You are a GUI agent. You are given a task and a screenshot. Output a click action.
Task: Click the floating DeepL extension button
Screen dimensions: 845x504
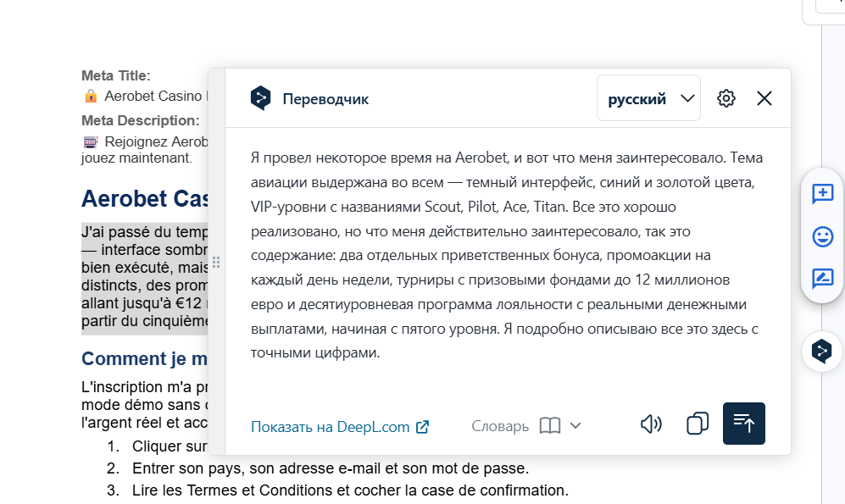tap(822, 351)
